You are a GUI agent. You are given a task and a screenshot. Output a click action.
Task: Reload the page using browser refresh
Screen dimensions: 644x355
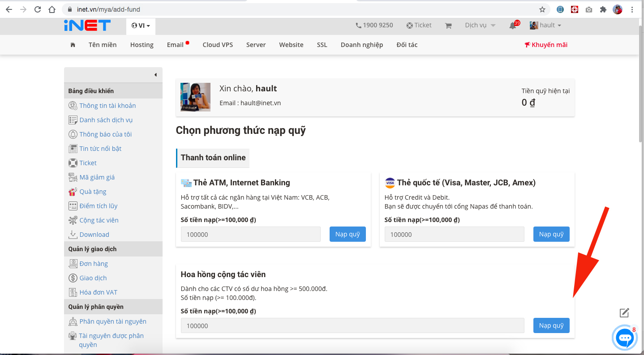(x=38, y=9)
